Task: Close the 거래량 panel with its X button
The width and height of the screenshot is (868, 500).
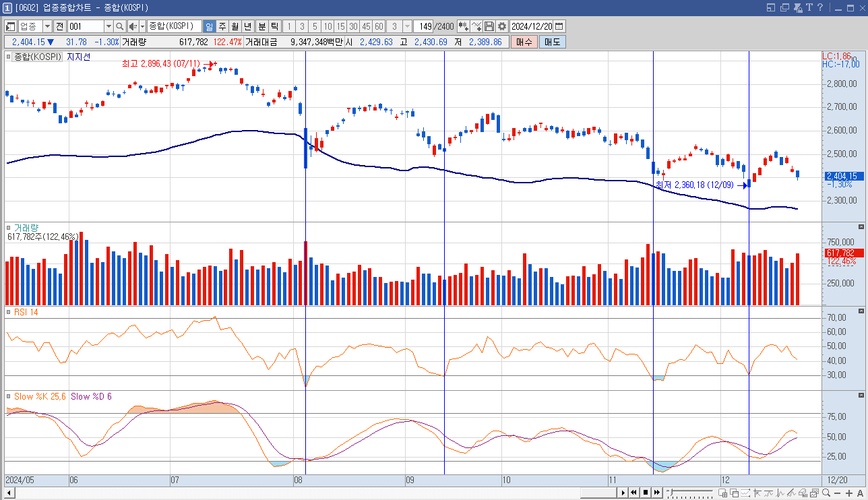Action: pyautogui.click(x=861, y=226)
